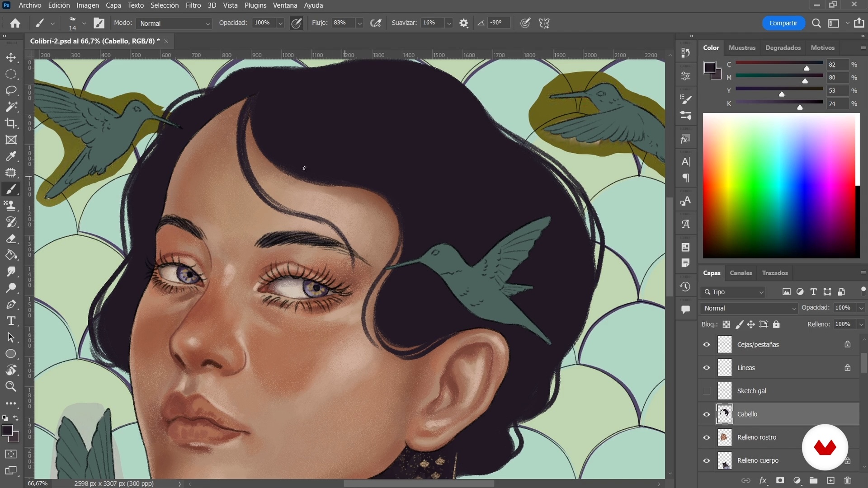Toggle airbrush build-up effect
This screenshot has height=488, width=868.
(376, 23)
